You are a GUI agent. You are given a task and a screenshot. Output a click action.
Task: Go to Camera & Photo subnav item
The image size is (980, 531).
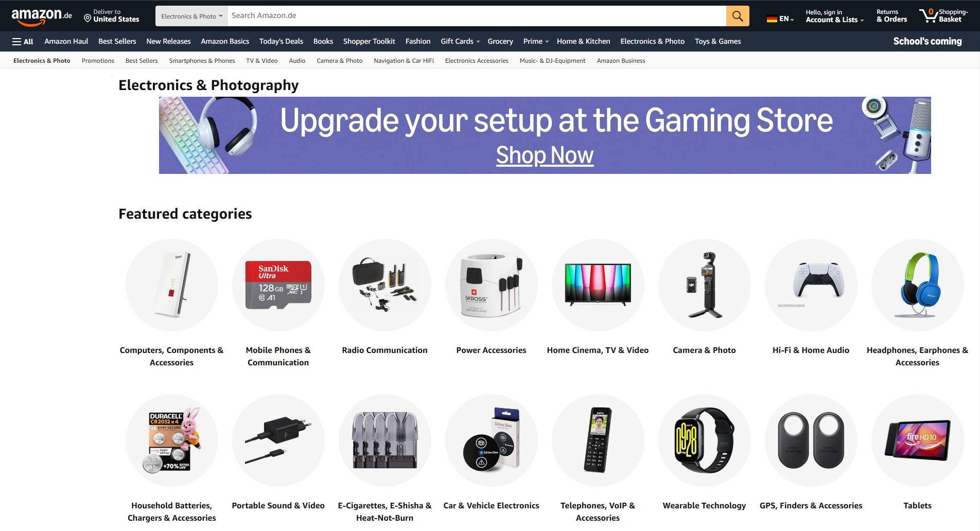(339, 61)
